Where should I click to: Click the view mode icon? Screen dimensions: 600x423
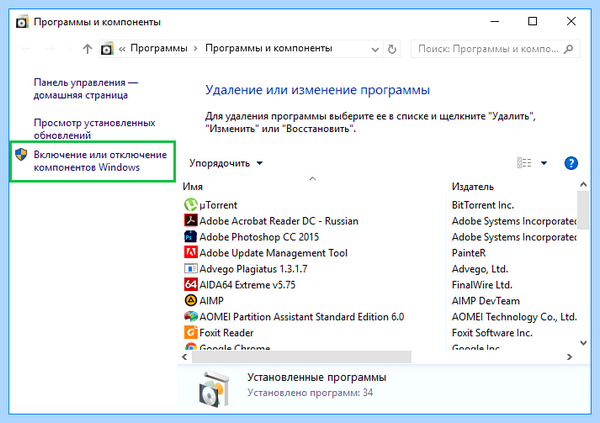(x=524, y=163)
